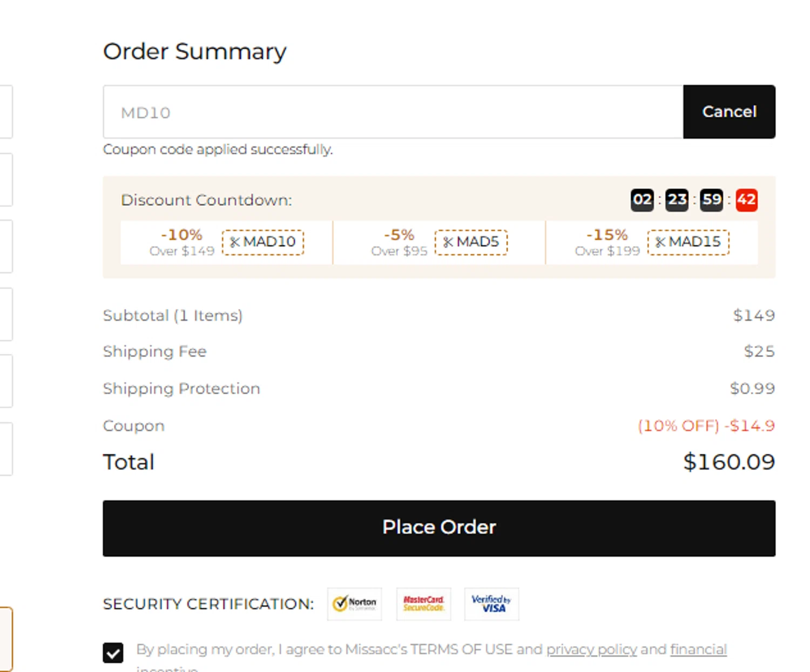This screenshot has height=672, width=810.
Task: Cancel the applied coupon code
Action: pos(729,112)
